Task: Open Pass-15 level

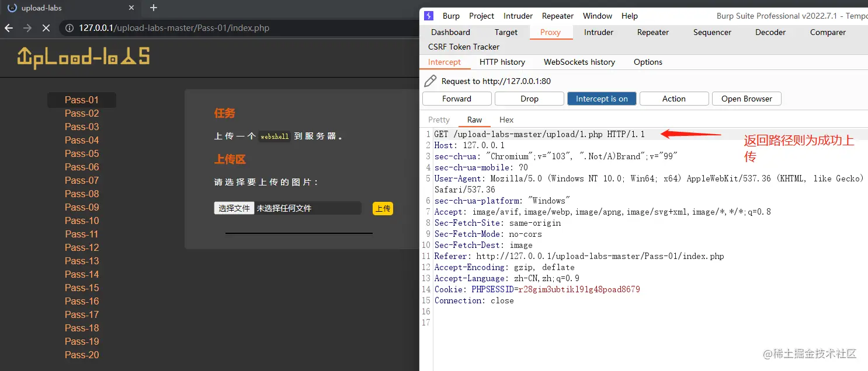Action: click(x=82, y=288)
